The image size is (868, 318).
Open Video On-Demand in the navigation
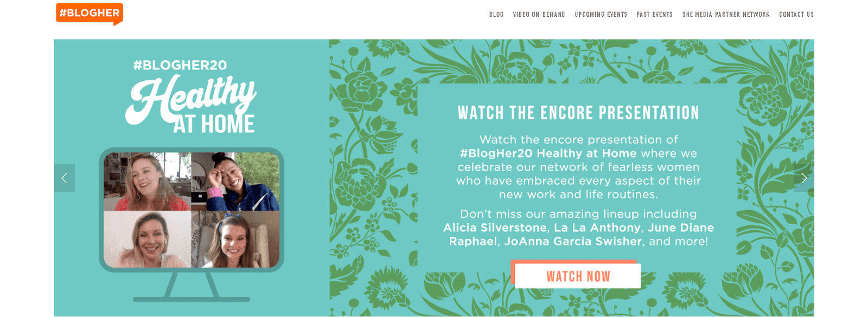pyautogui.click(x=539, y=15)
